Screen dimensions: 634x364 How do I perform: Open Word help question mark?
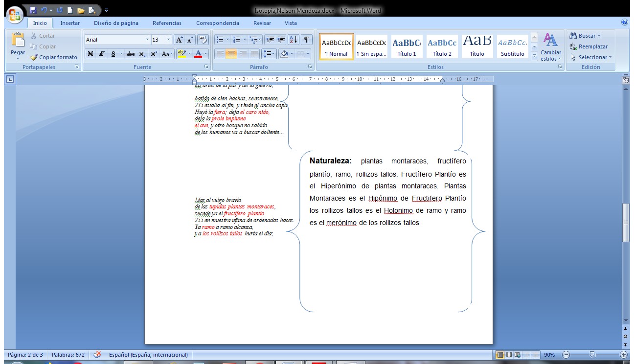(x=625, y=23)
